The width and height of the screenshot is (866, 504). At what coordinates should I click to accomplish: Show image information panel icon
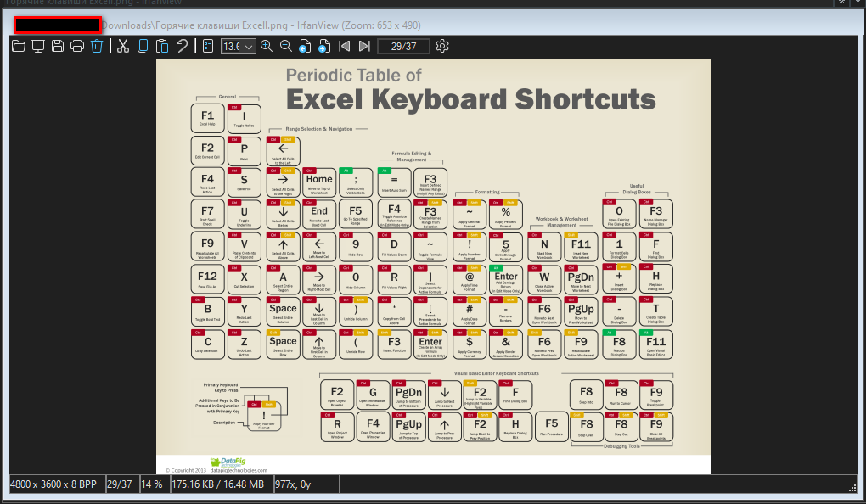coord(208,47)
